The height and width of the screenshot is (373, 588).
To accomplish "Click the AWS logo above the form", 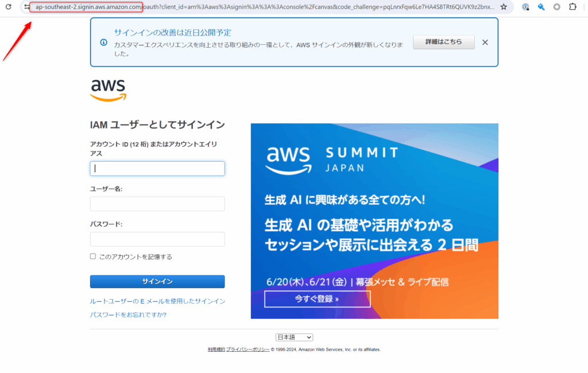I will (x=108, y=90).
